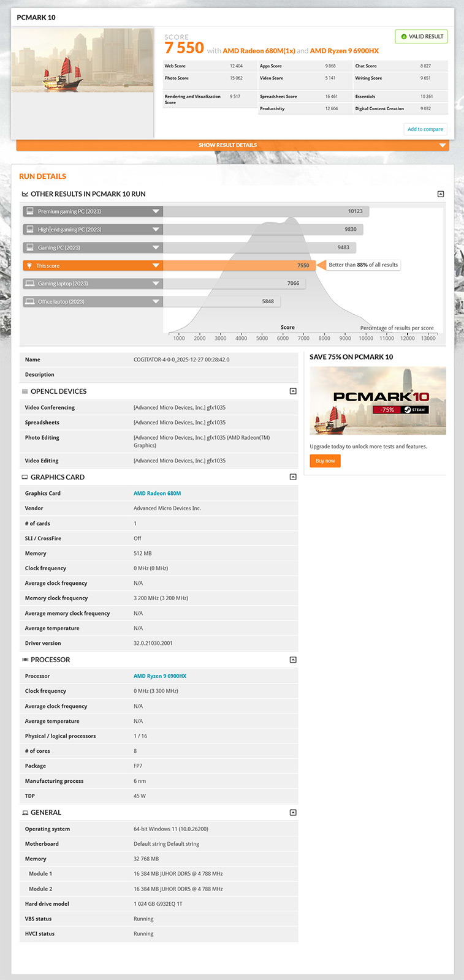464x980 pixels.
Task: Open the AMD Ryzen 9 6900HX processor link
Action: tap(160, 676)
